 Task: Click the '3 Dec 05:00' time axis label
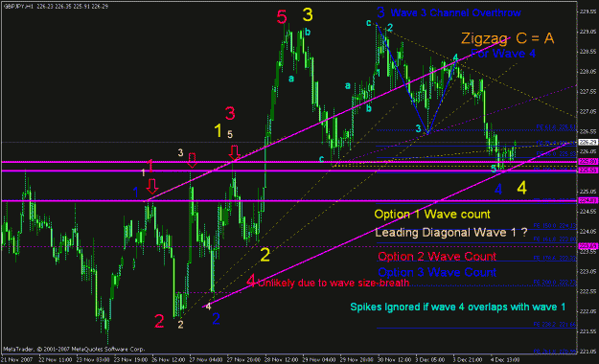click(430, 360)
